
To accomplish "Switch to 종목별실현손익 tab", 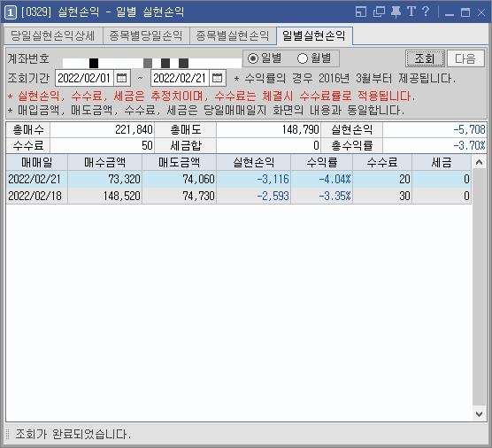I will coord(233,35).
